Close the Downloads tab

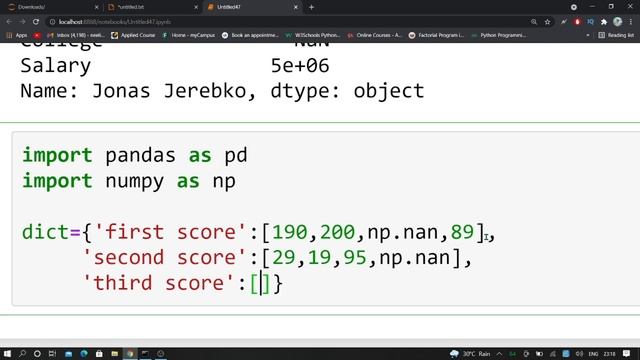pos(96,7)
